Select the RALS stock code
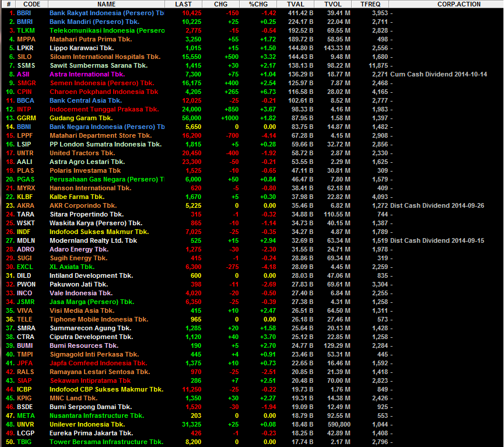Screen dimensions: 504x447 coord(26,372)
